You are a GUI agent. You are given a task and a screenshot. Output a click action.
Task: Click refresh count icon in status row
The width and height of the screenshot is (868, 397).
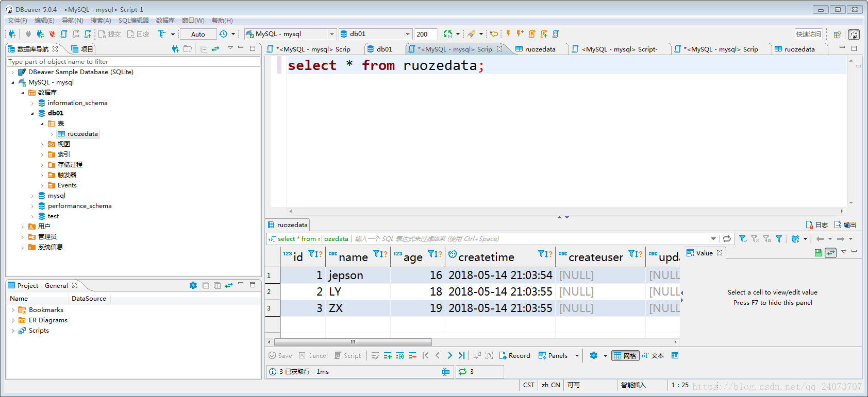click(462, 372)
